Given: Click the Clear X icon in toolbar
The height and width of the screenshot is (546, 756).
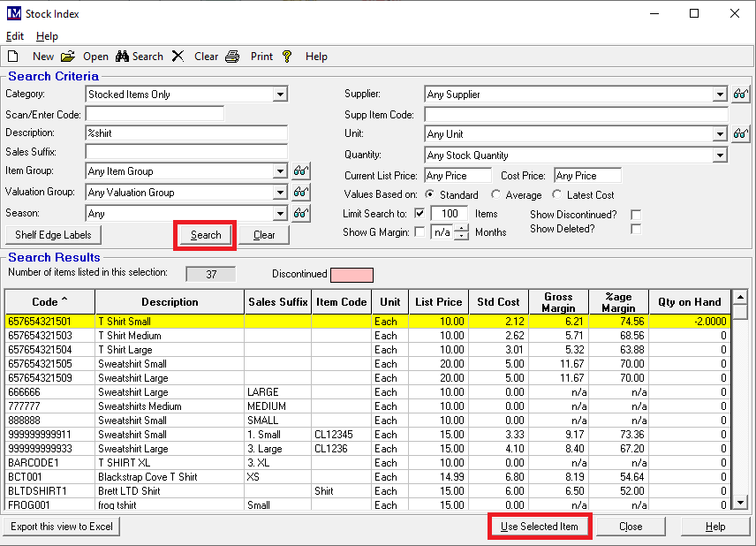Looking at the screenshot, I should [178, 57].
